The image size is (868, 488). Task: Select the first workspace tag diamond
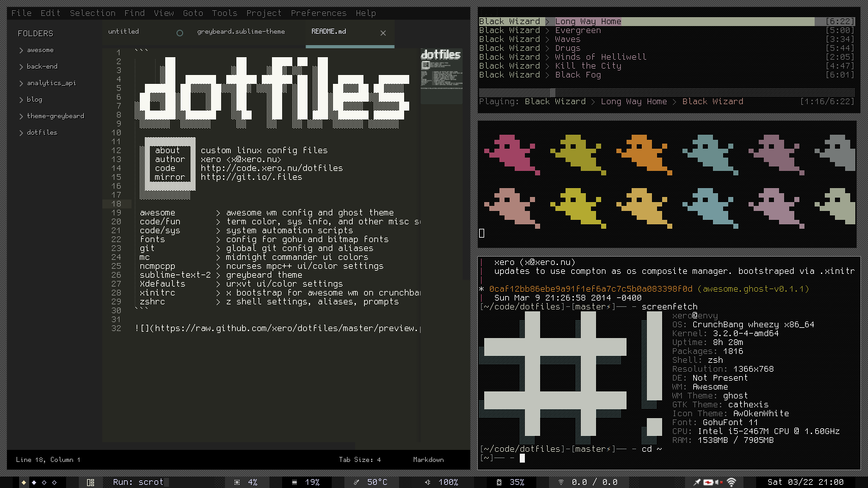24,482
